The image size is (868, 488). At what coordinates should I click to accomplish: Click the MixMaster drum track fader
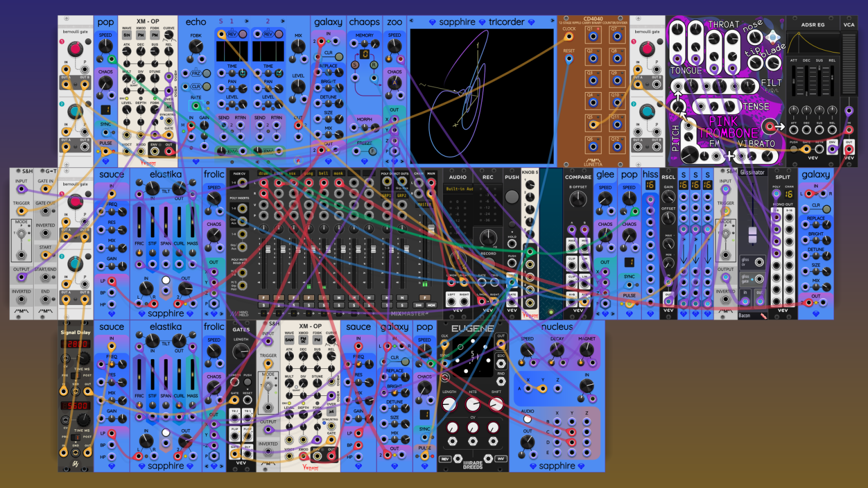point(268,249)
